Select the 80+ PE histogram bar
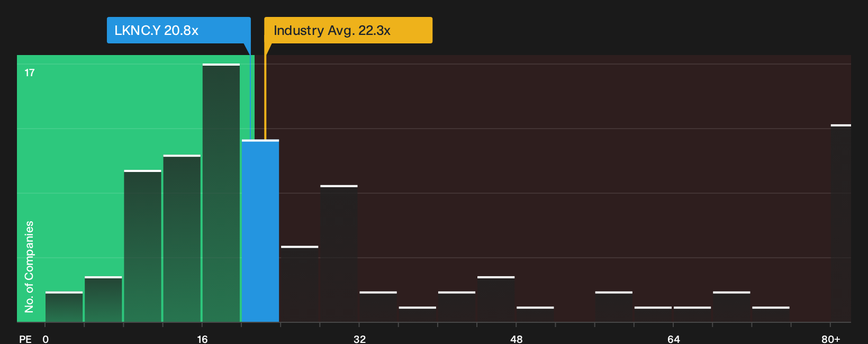 pyautogui.click(x=841, y=223)
